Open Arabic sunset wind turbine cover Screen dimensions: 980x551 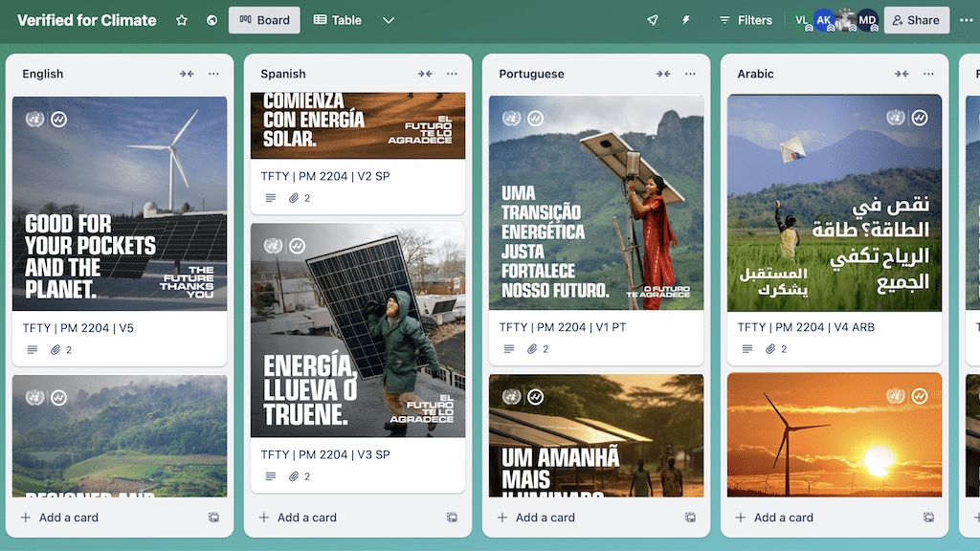[x=834, y=435]
